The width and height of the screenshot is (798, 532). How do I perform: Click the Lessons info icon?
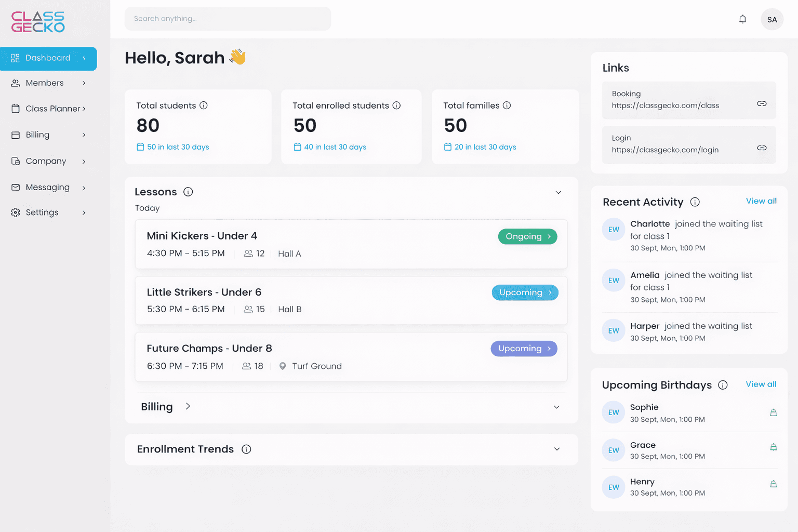(x=188, y=192)
